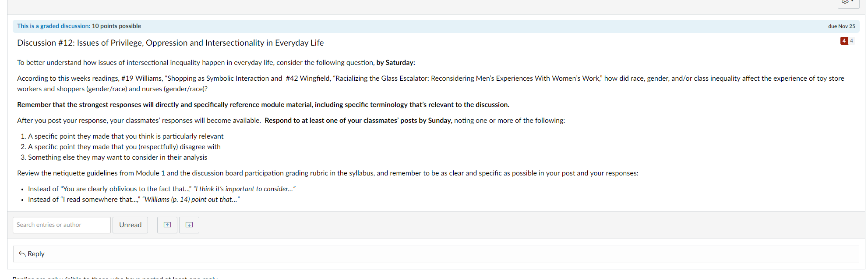
Task: Open the gear settings dropdown menu
Action: (x=848, y=3)
